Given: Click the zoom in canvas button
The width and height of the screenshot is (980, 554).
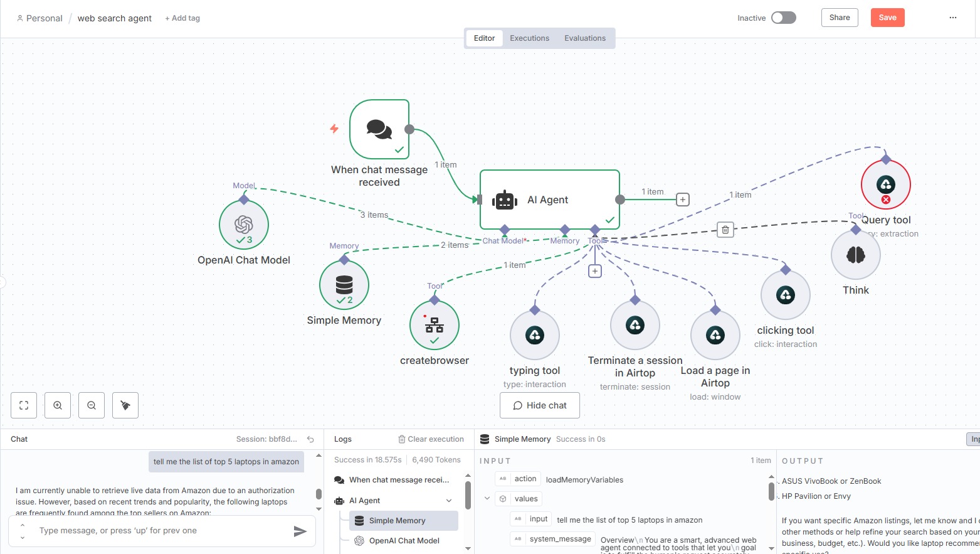Looking at the screenshot, I should (x=58, y=405).
